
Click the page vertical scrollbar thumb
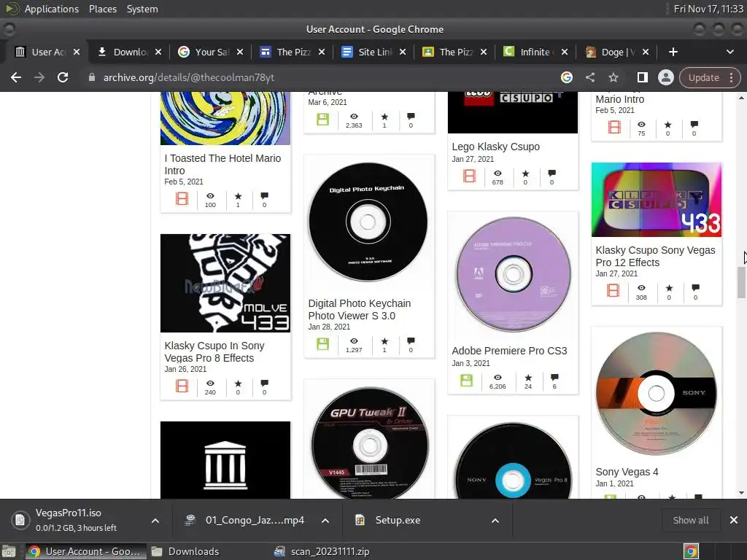[x=741, y=283]
